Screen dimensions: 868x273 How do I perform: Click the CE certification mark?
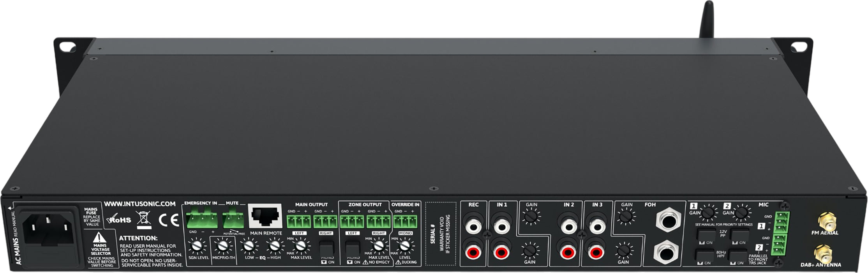pos(168,221)
